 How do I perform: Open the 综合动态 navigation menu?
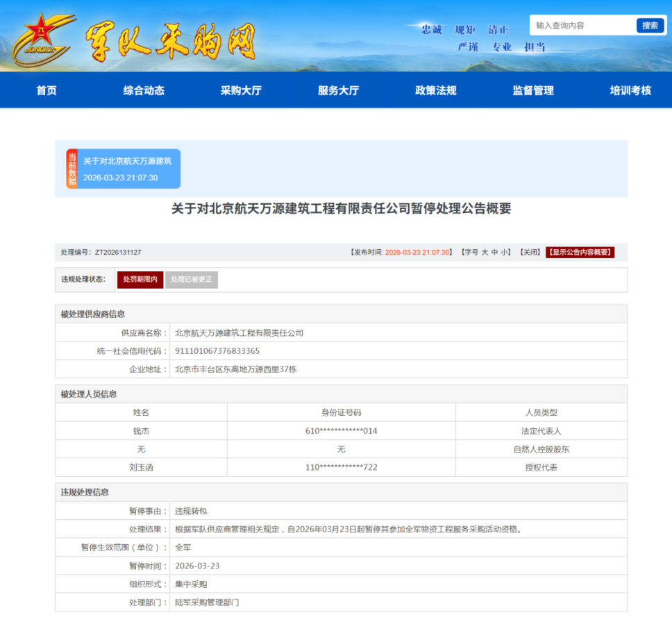click(x=144, y=90)
